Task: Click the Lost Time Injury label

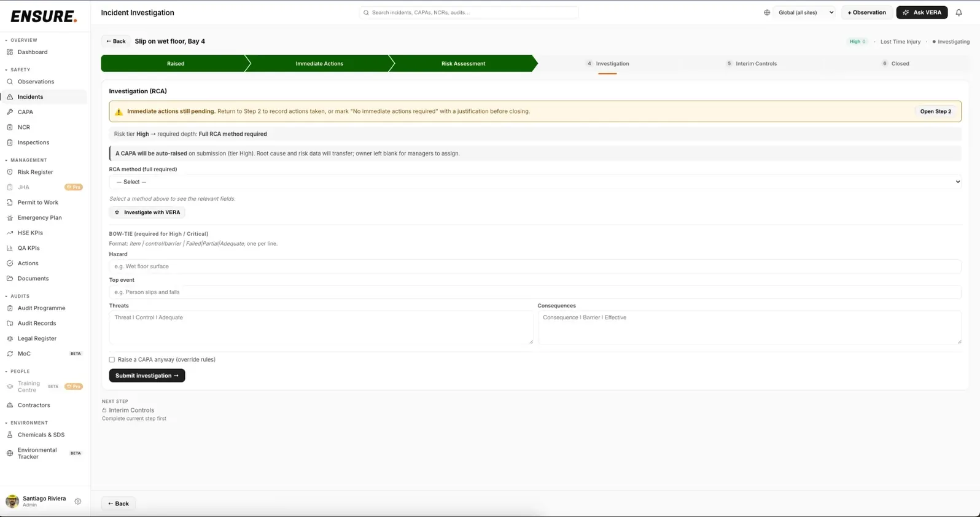Action: pyautogui.click(x=900, y=42)
